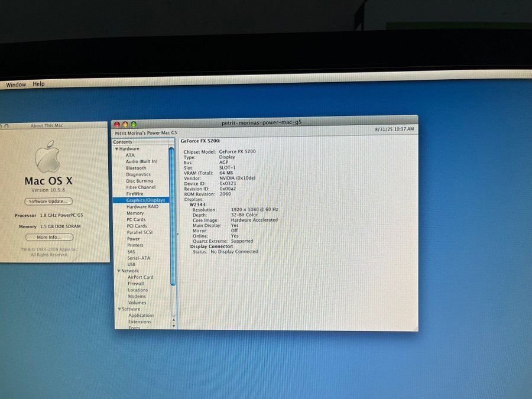Select PCI Cards in the contents

pos(137,226)
